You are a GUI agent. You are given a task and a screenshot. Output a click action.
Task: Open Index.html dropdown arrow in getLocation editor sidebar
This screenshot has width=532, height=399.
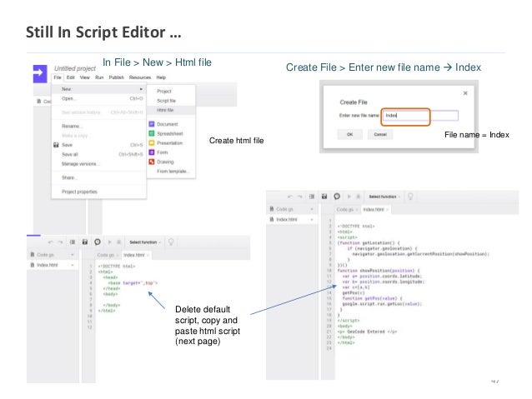point(312,220)
